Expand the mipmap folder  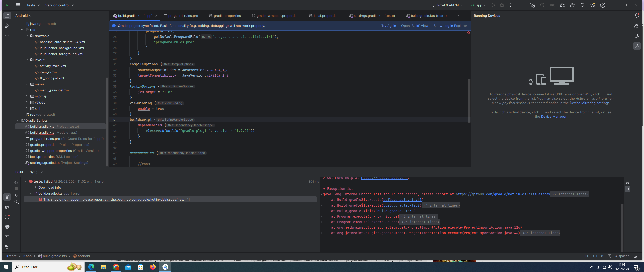[27, 96]
